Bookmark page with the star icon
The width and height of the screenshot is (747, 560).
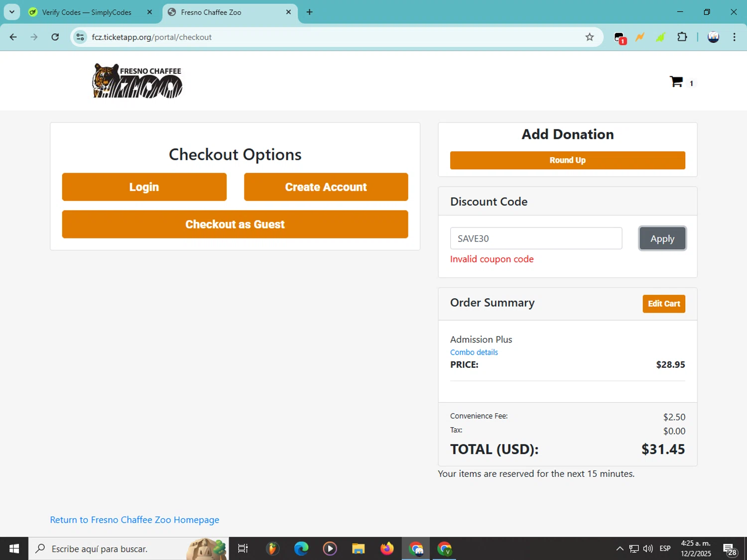click(590, 37)
